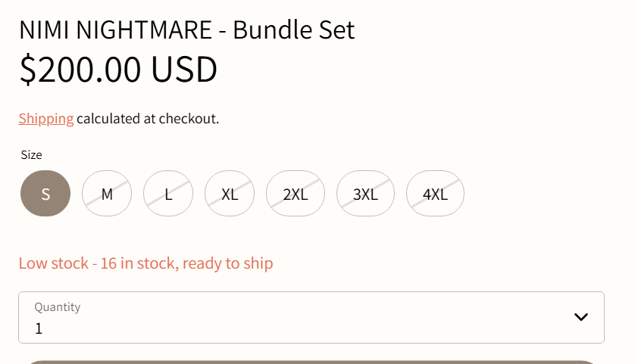Open the Shipping policy link
This screenshot has height=364, width=635.
tap(46, 119)
